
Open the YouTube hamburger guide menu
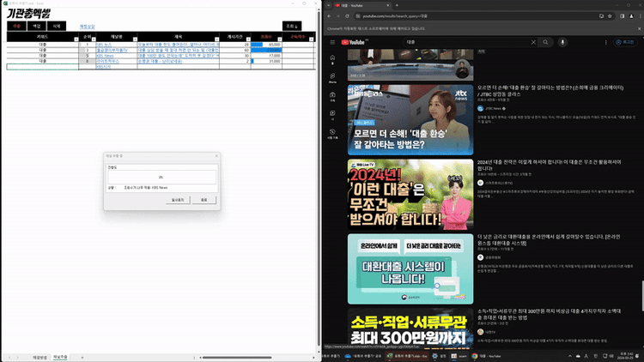(x=332, y=42)
